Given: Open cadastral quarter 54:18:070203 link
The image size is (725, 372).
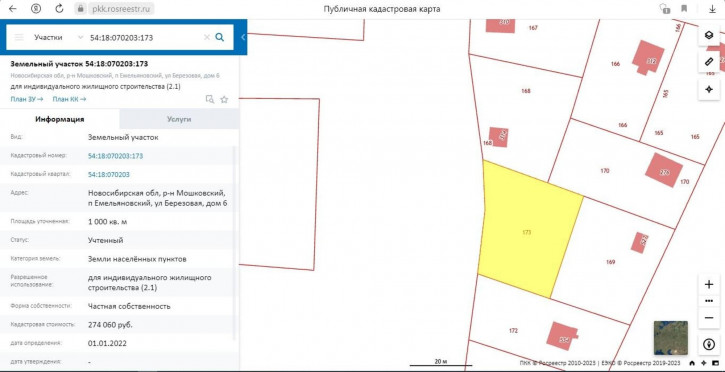Looking at the screenshot, I should tap(109, 175).
